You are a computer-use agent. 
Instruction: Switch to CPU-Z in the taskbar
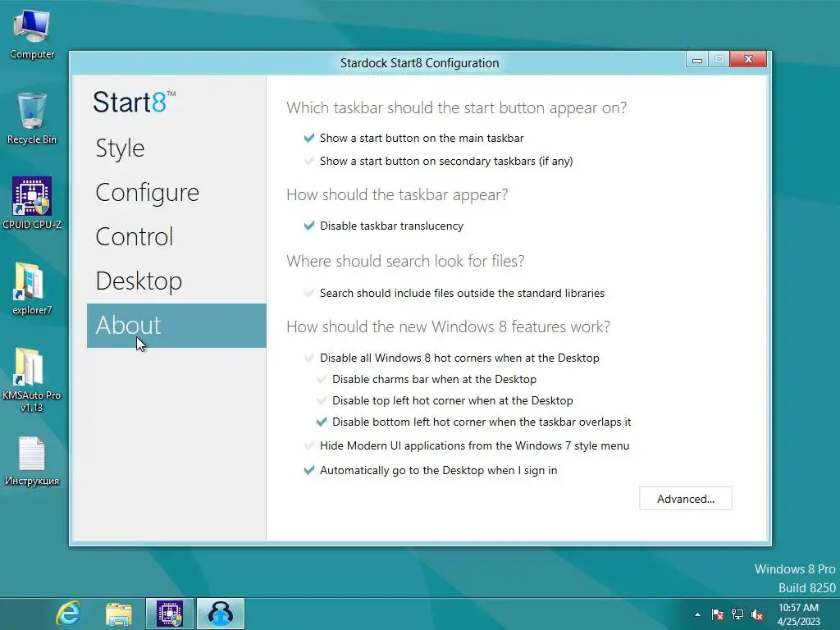(170, 614)
